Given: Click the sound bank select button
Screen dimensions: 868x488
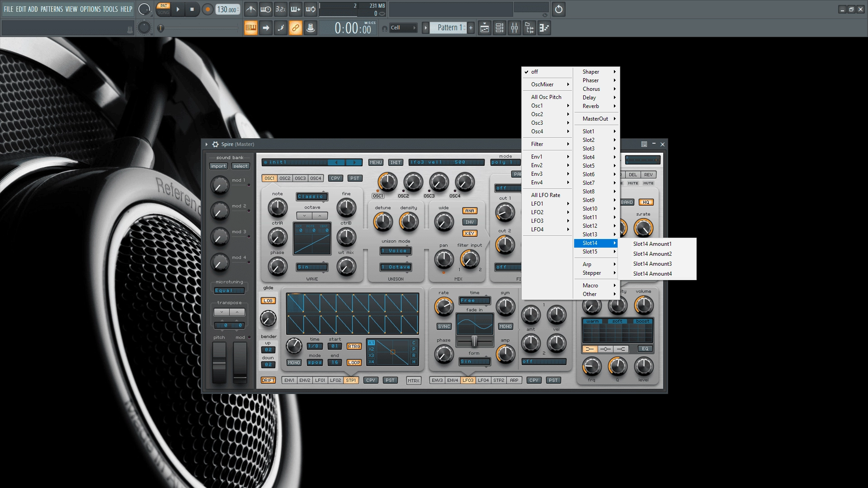Looking at the screenshot, I should [x=241, y=166].
